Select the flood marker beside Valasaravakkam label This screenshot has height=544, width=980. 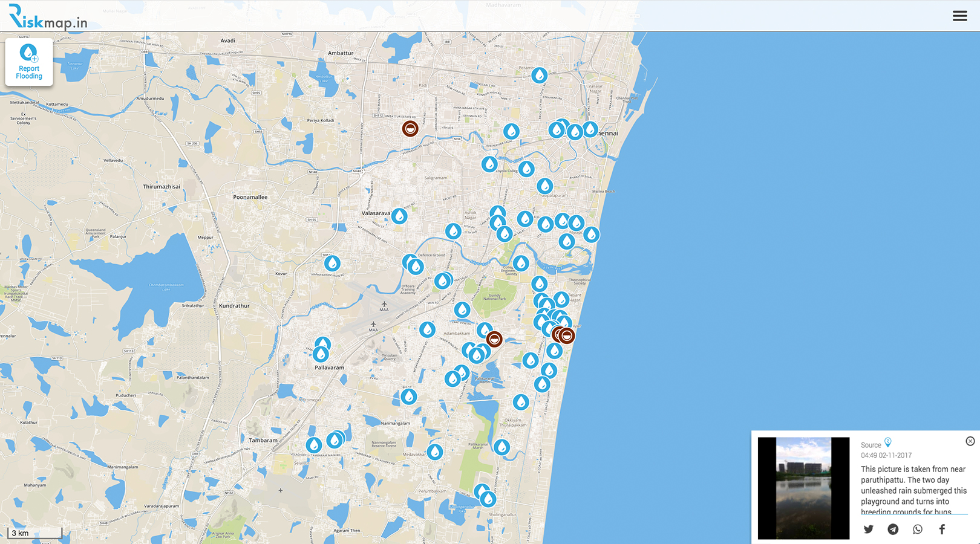click(399, 216)
